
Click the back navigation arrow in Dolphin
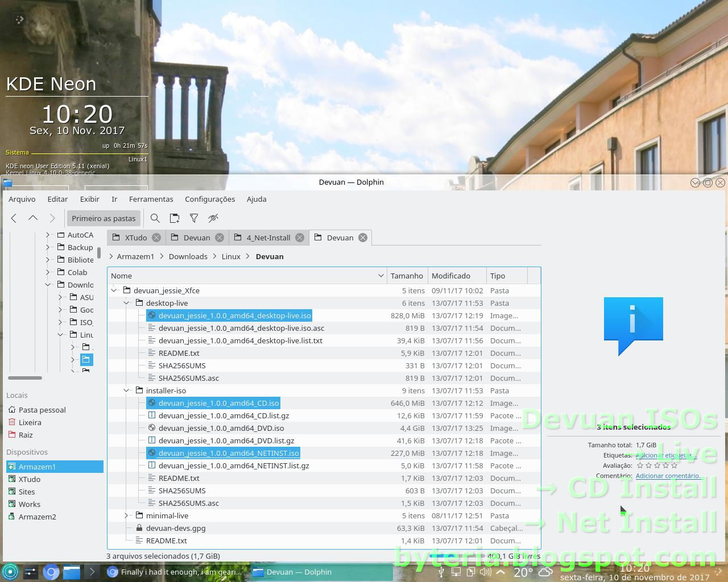(14, 218)
